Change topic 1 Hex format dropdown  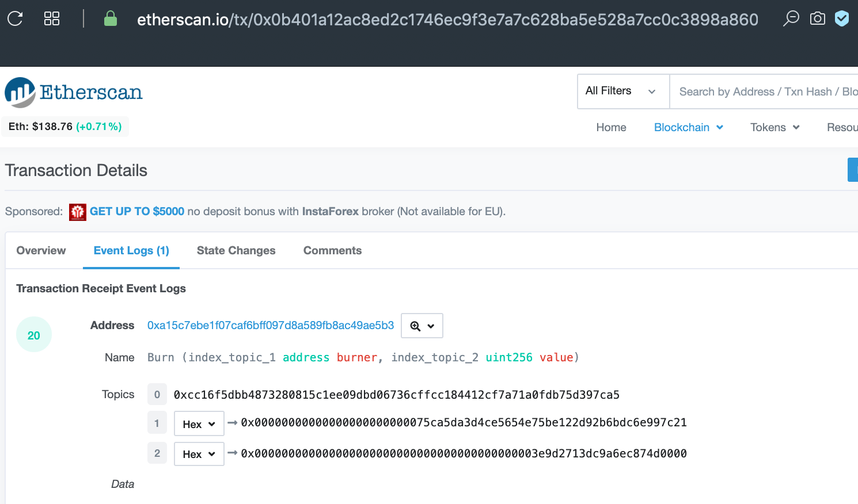point(199,424)
